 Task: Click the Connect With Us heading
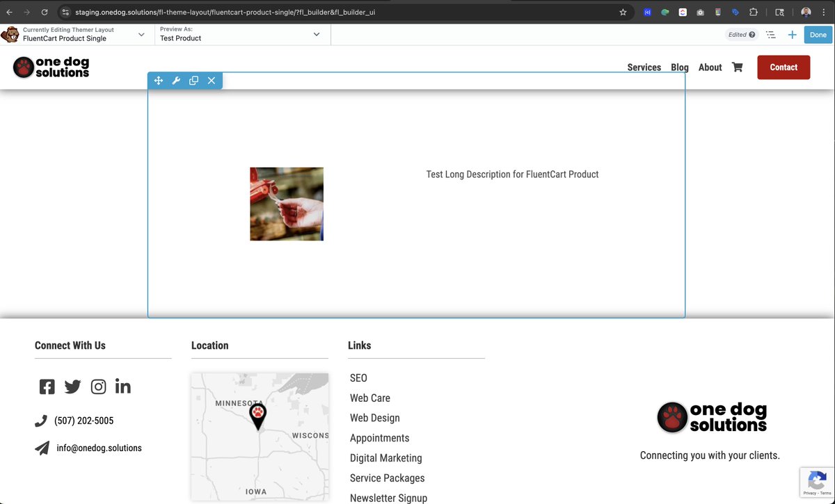point(70,346)
